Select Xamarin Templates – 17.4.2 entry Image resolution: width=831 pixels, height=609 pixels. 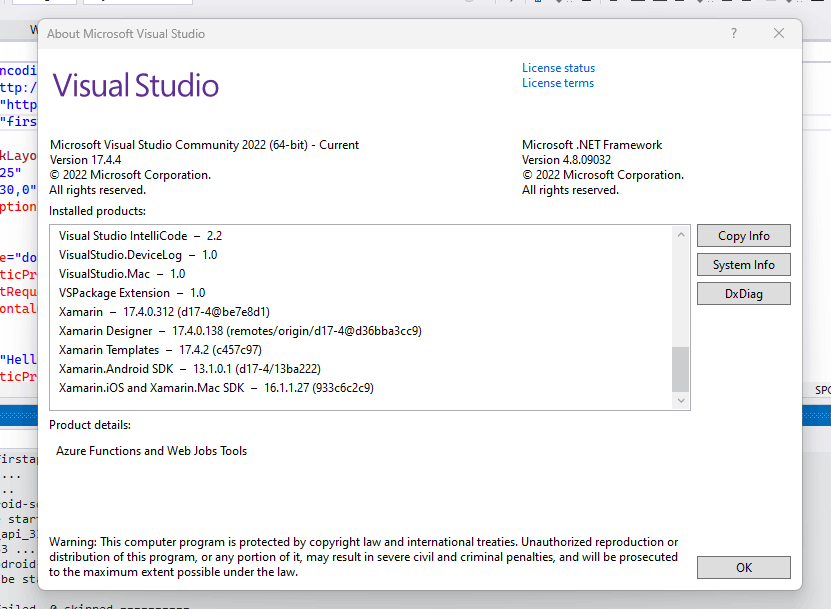point(160,350)
